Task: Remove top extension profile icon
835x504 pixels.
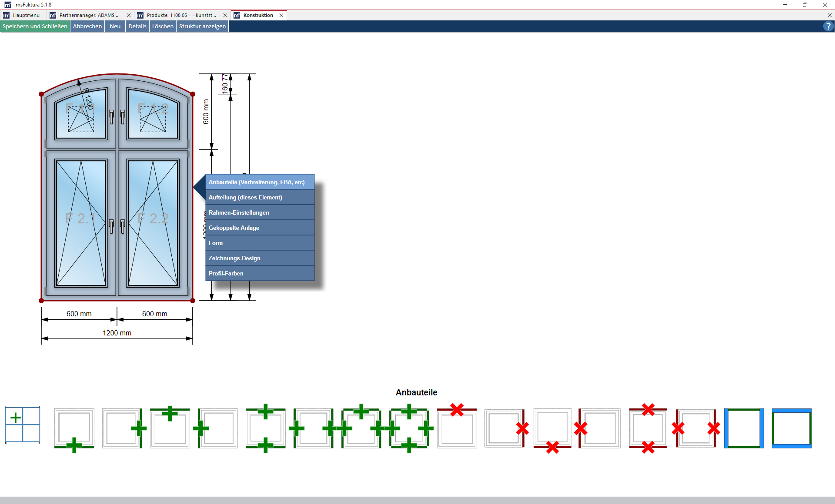Action: tap(457, 428)
